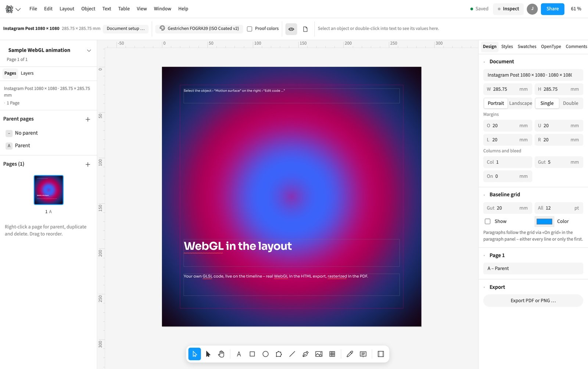Enable the baseline grid Show checkbox

click(488, 221)
